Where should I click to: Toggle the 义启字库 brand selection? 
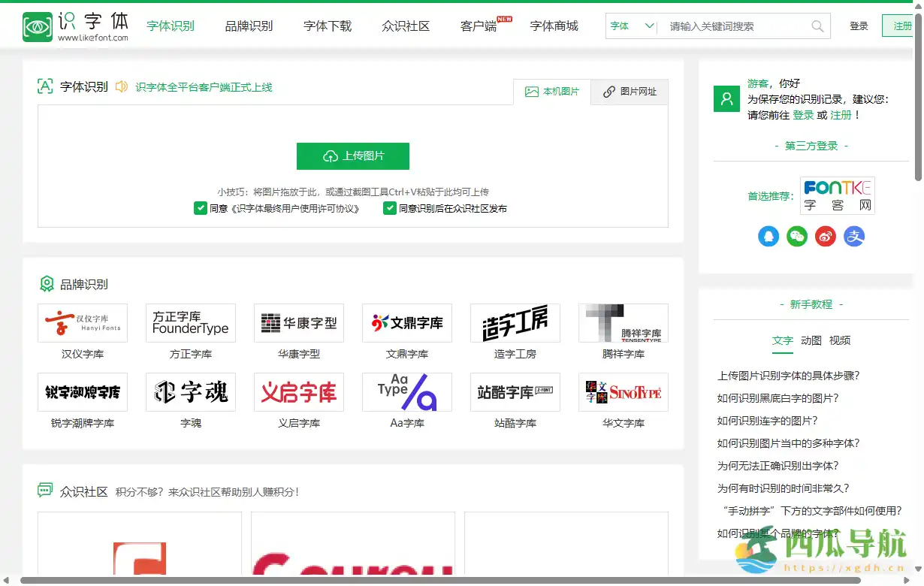(298, 391)
